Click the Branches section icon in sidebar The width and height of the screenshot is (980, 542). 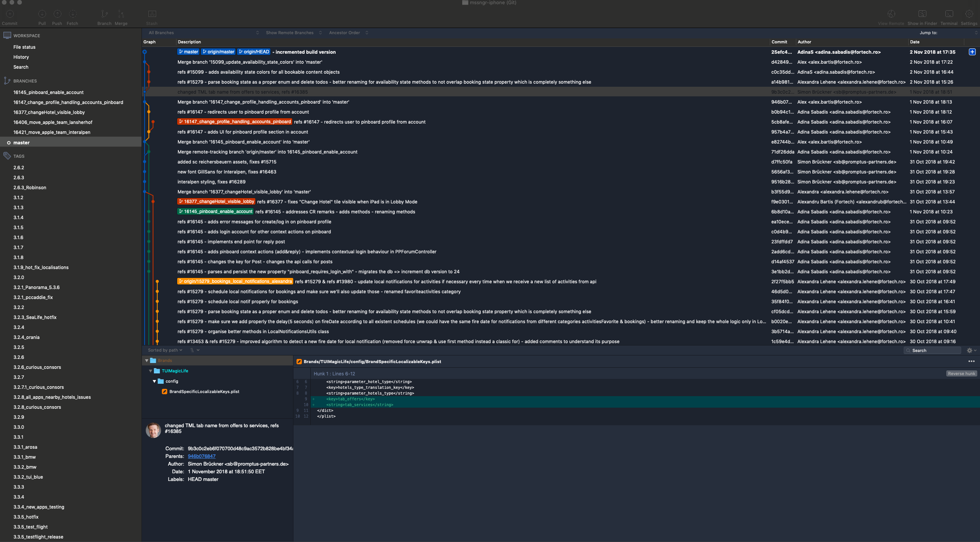(x=7, y=81)
